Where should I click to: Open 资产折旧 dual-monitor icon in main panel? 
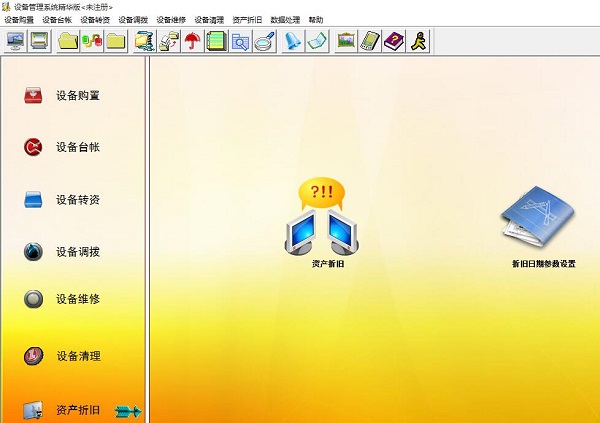322,217
